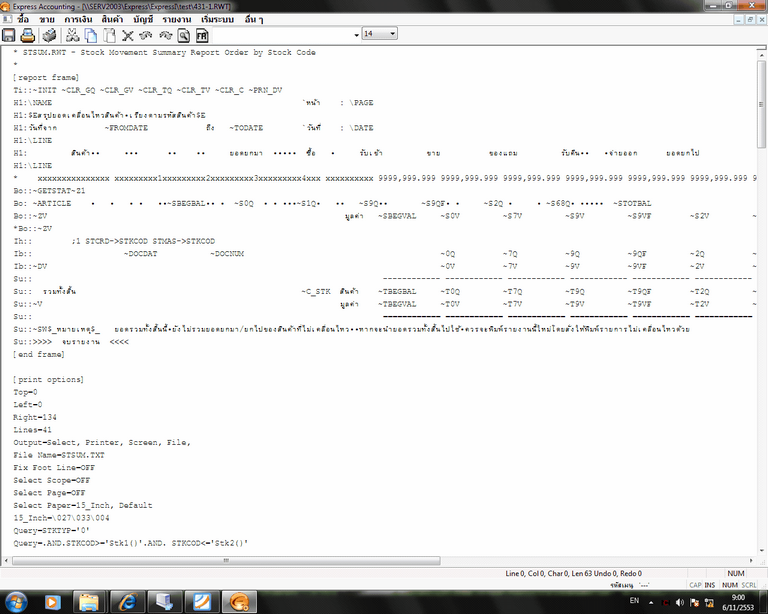The image size is (768, 614).
Task: Click the horizontal scrollbar thumb
Action: click(226, 560)
